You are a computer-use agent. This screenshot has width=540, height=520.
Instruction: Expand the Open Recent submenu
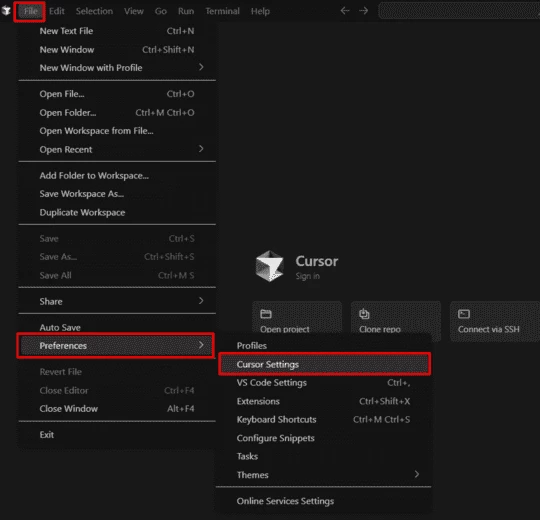117,149
